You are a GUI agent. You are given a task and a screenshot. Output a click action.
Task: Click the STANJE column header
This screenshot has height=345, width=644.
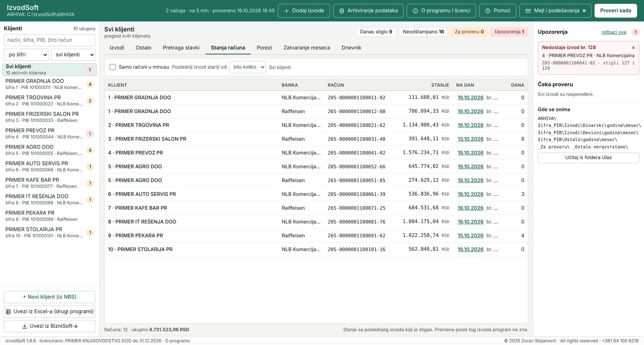[440, 85]
